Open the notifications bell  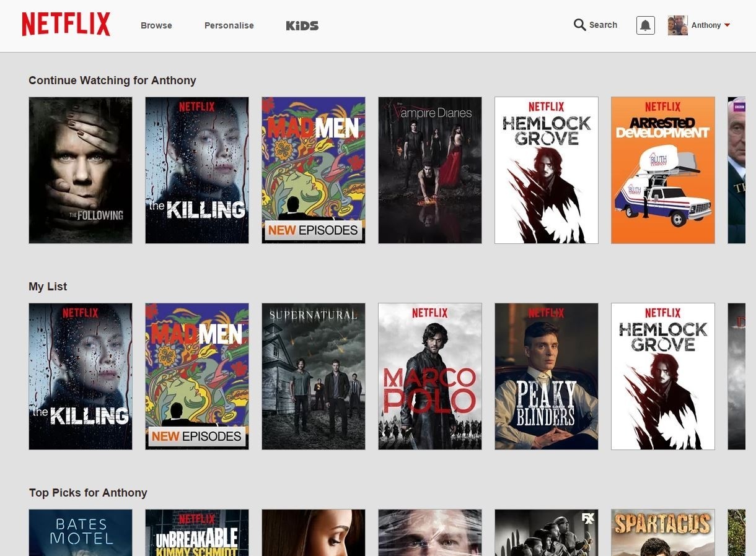click(x=645, y=25)
